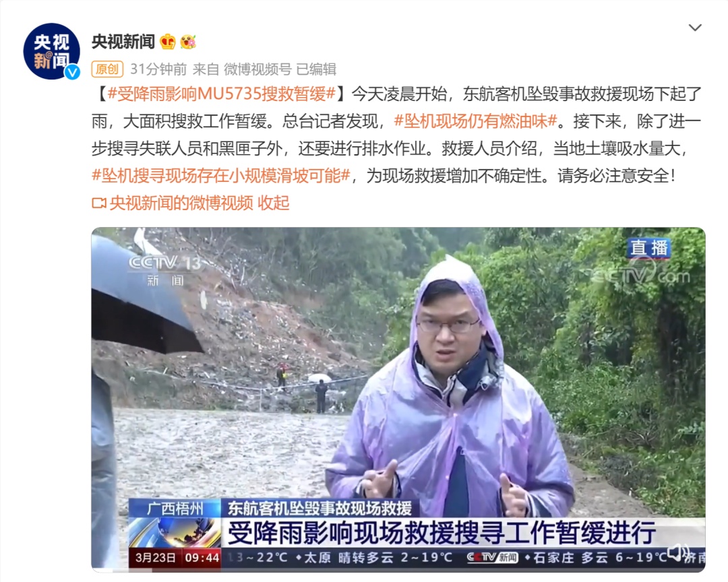Viewport: 728px width, 582px height.
Task: Open 央视新闻的微博视频 link
Action: click(181, 203)
